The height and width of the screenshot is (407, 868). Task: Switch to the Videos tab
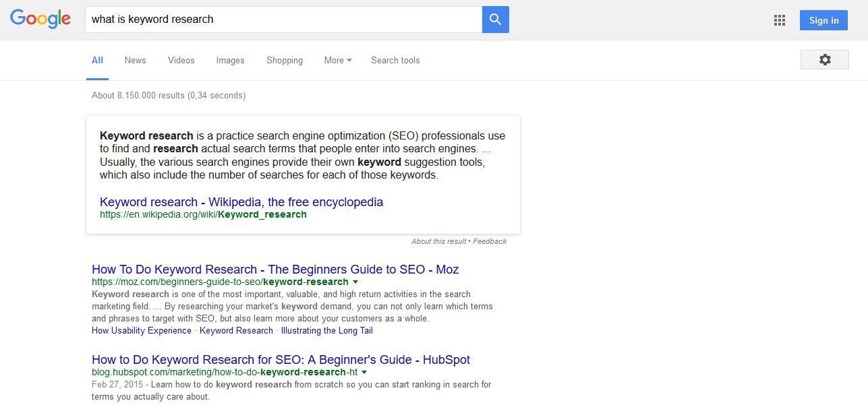181,60
